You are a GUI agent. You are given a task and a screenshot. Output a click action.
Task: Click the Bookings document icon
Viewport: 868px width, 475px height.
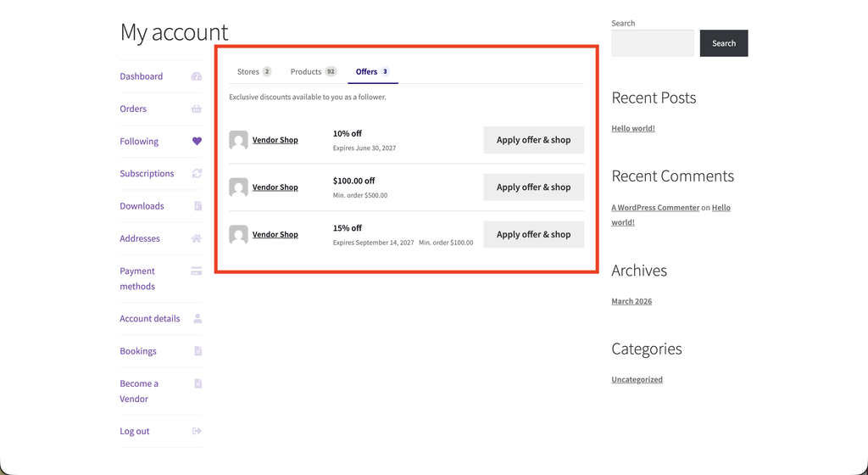[198, 351]
